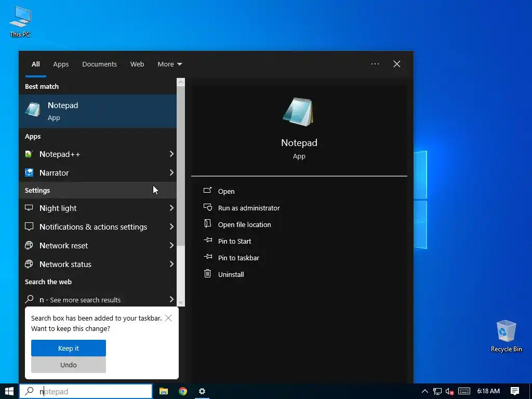The image size is (532, 399).
Task: Show hidden system tray icons
Action: pos(424,391)
